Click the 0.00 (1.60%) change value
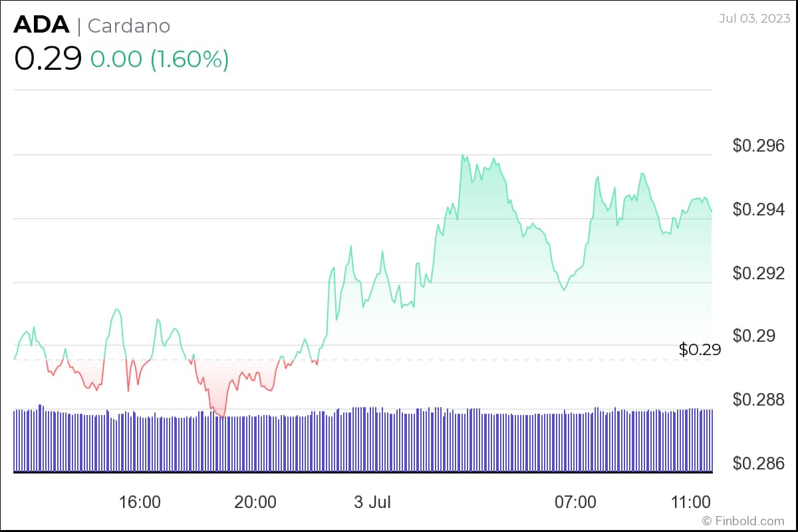 point(160,59)
